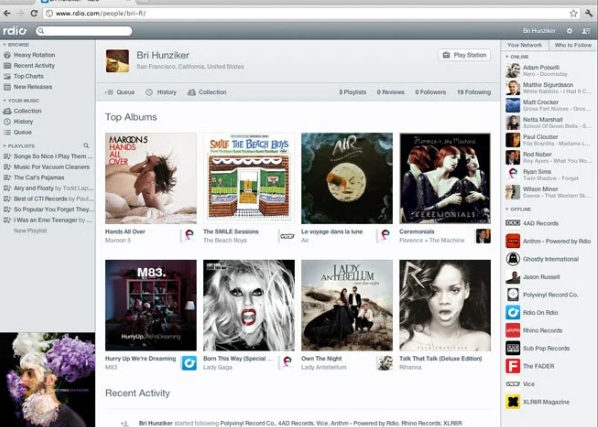Click the Ghostly International ghost icon
Viewport: 598px width, 427px height.
pos(513,259)
